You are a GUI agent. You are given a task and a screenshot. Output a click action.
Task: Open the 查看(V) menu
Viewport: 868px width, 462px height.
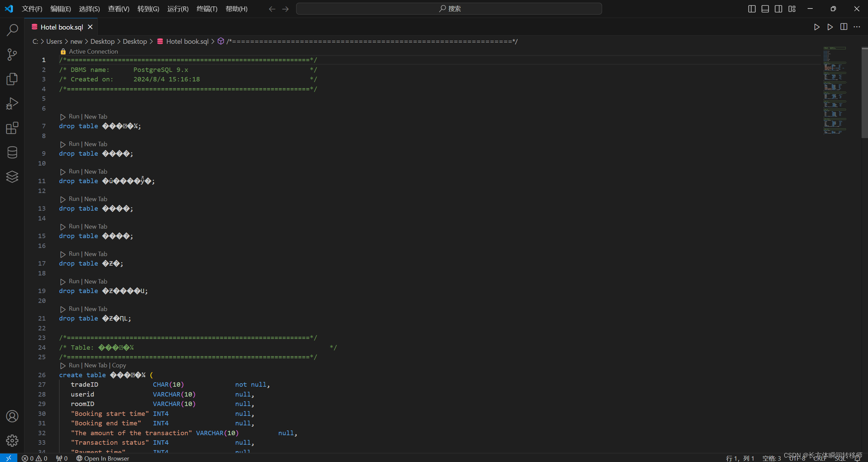119,9
